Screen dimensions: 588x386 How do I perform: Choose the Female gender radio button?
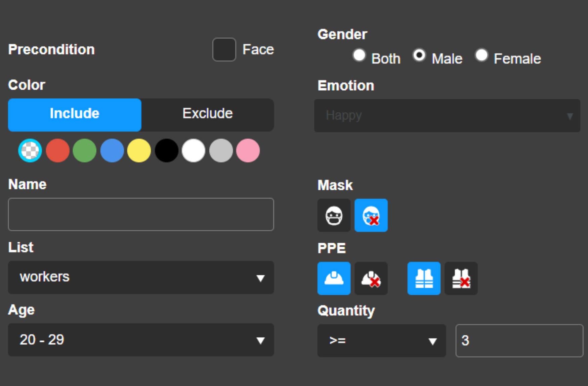point(481,55)
